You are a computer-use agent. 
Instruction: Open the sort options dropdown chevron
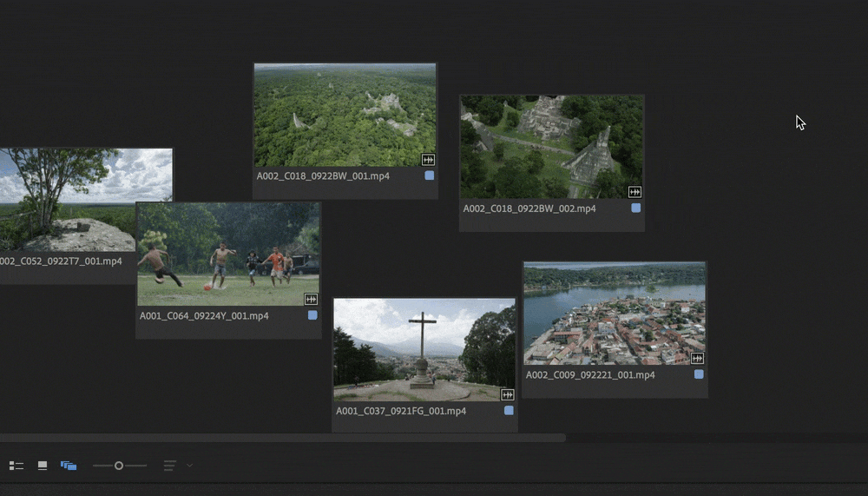pyautogui.click(x=189, y=466)
